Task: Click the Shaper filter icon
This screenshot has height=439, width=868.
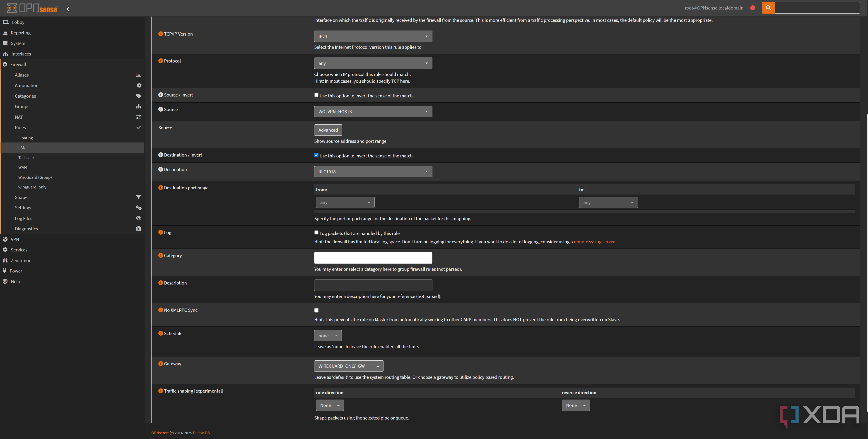Action: 138,197
